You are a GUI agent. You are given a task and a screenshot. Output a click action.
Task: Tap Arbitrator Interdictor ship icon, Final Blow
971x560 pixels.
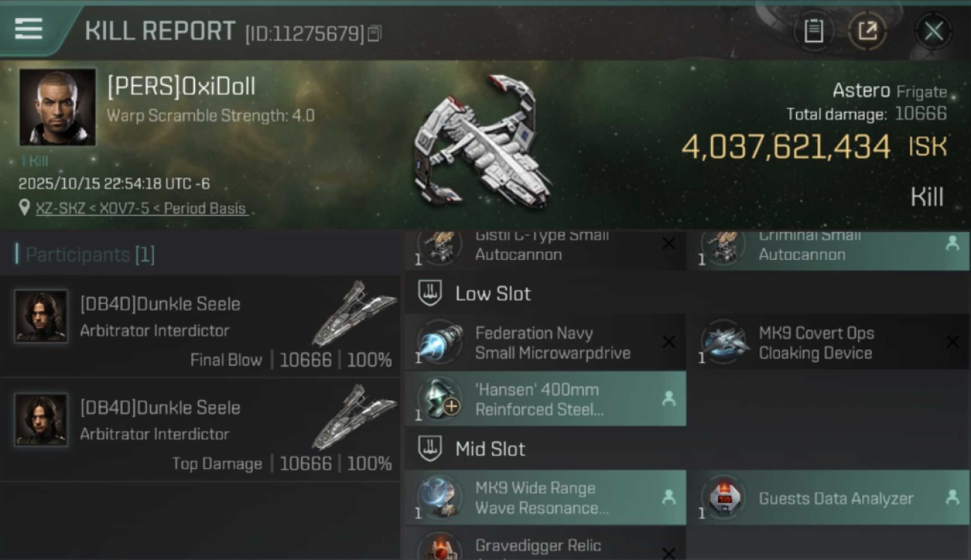pos(354,313)
